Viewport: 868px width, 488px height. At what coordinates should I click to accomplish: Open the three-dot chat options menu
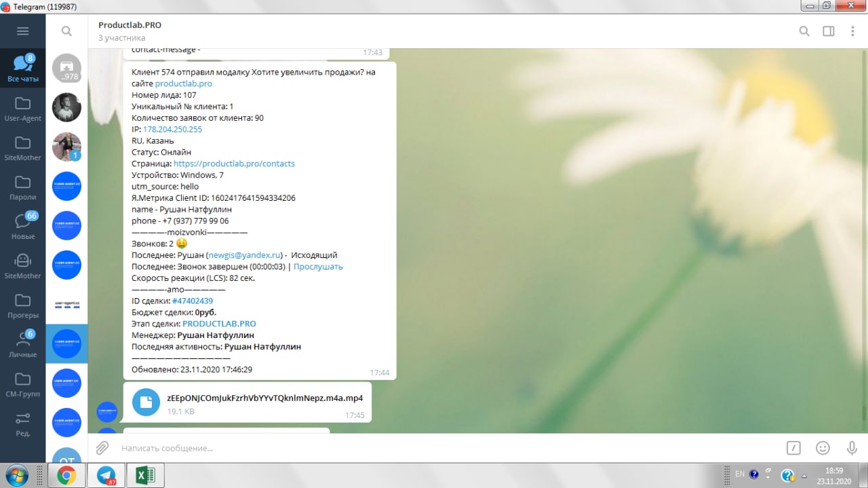(x=852, y=31)
